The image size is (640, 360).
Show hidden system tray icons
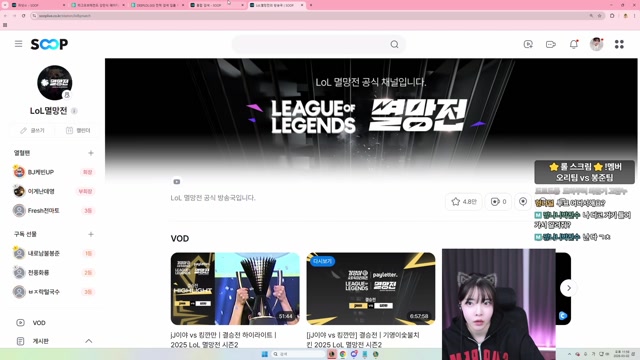pos(569,354)
